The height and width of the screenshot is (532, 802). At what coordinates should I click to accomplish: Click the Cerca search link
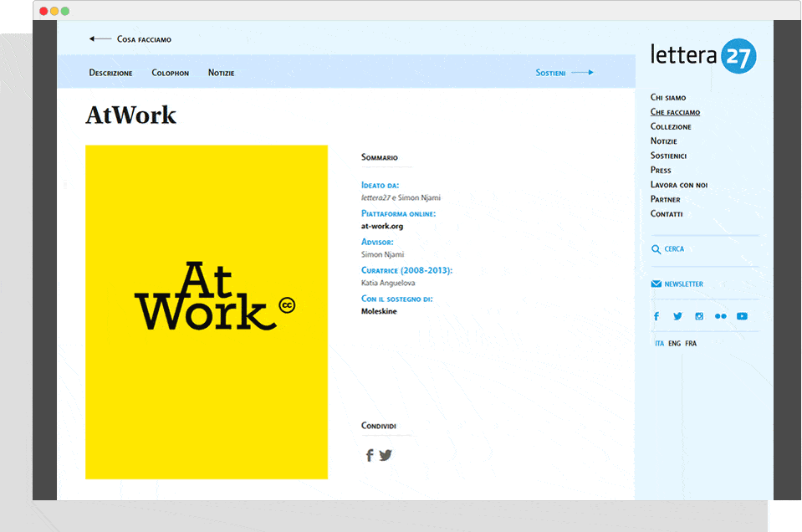674,249
